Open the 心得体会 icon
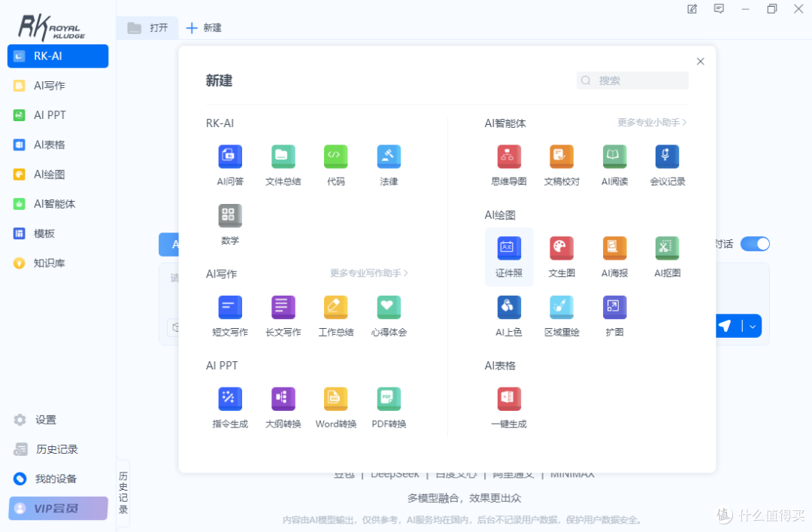 pyautogui.click(x=389, y=308)
